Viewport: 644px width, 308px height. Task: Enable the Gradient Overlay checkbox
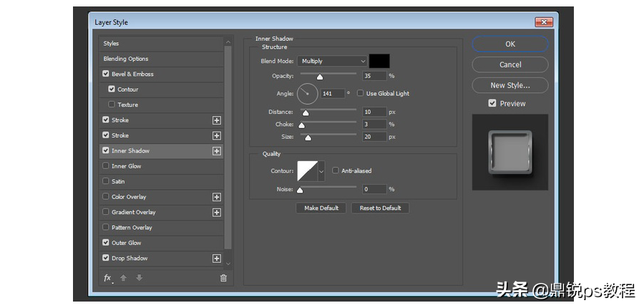pos(106,212)
